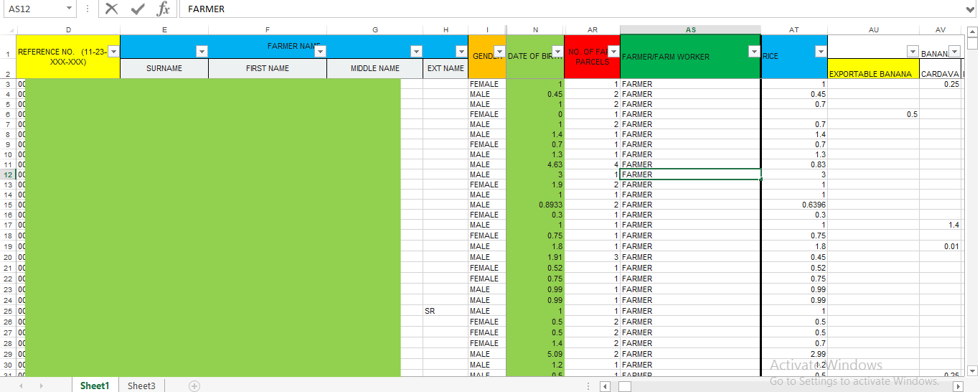
Task: Select the EXT NAME header cell
Action: (446, 68)
